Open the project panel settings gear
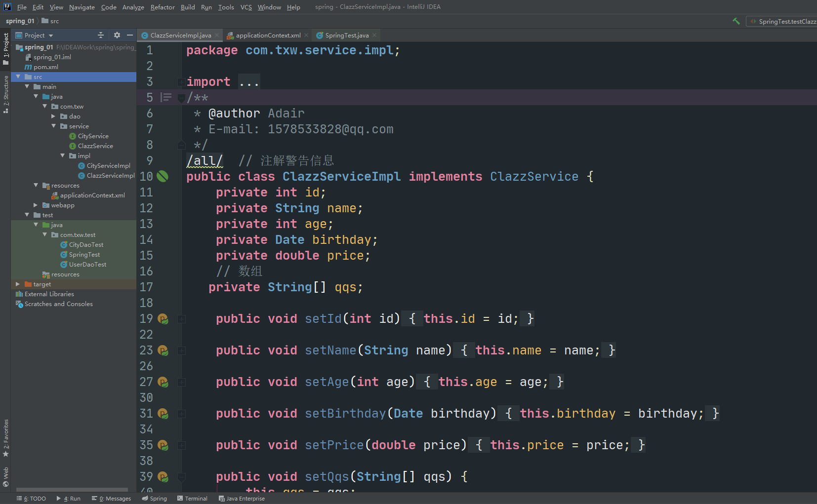 tap(117, 35)
